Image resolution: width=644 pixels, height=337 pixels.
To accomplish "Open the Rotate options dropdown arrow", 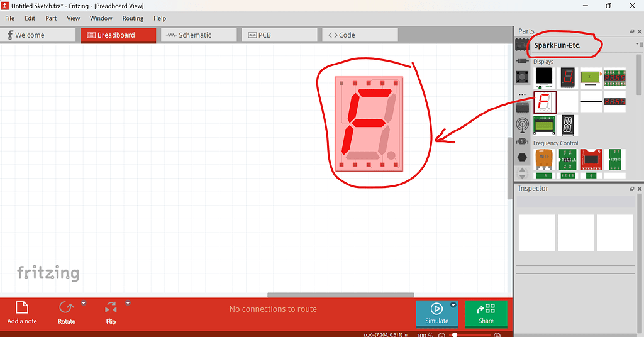I will pyautogui.click(x=84, y=303).
